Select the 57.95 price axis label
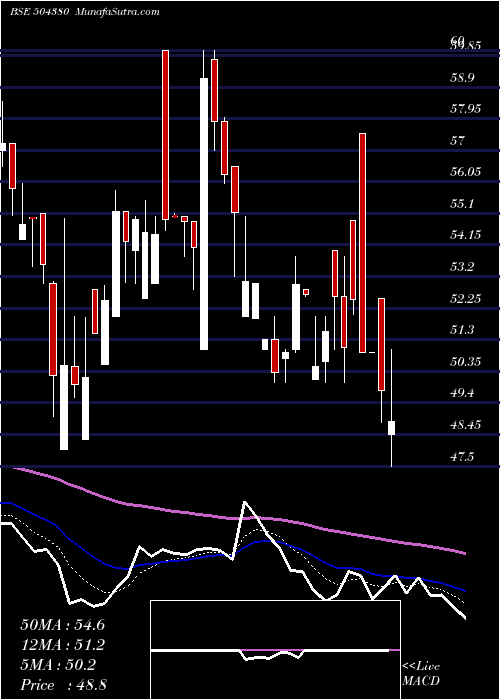500x700 pixels. (465, 109)
